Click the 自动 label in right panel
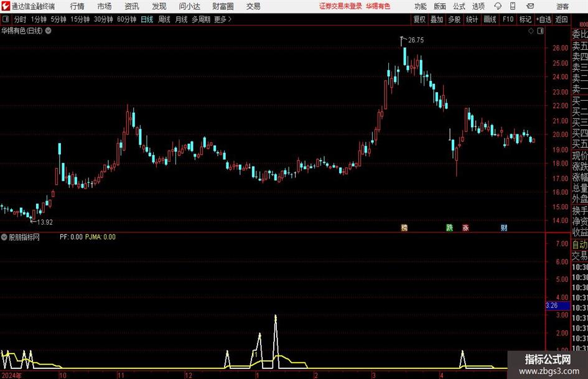The image size is (588, 379). (x=580, y=245)
